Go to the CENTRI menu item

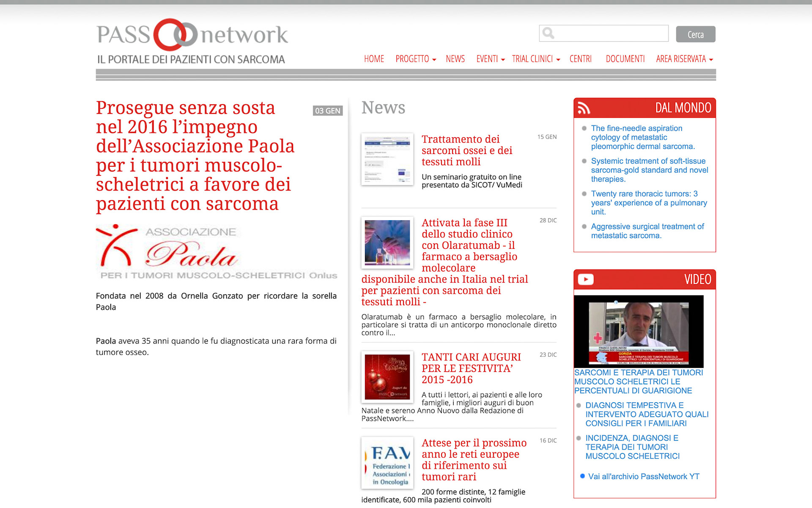pos(580,59)
